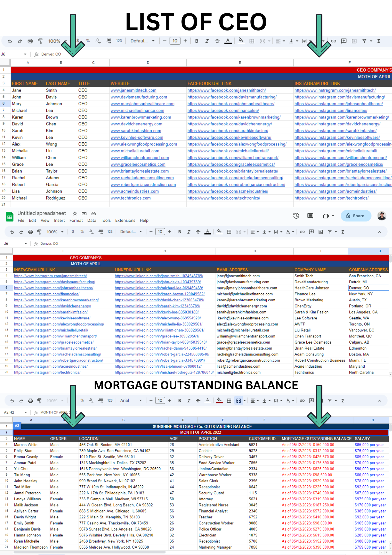Click Undo in the Untitled spreadsheet toolbar
Image resolution: width=392 pixels, height=555 pixels.
[12, 232]
